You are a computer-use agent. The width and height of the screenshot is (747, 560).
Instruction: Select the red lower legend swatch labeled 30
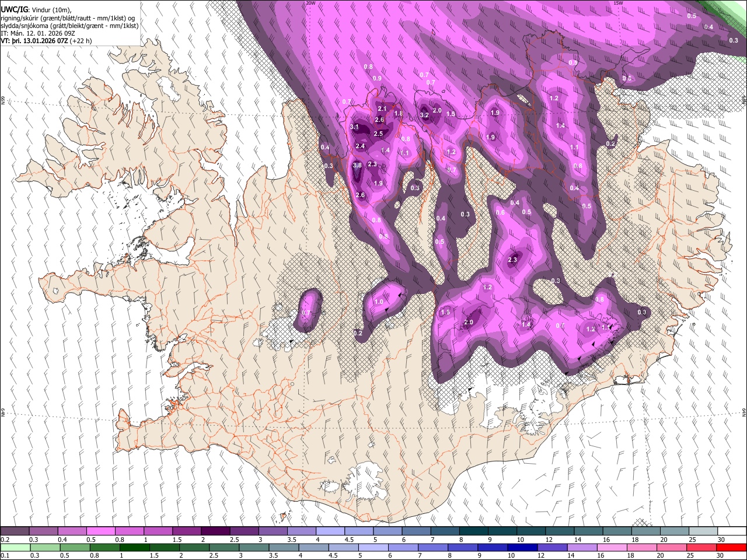(x=731, y=547)
